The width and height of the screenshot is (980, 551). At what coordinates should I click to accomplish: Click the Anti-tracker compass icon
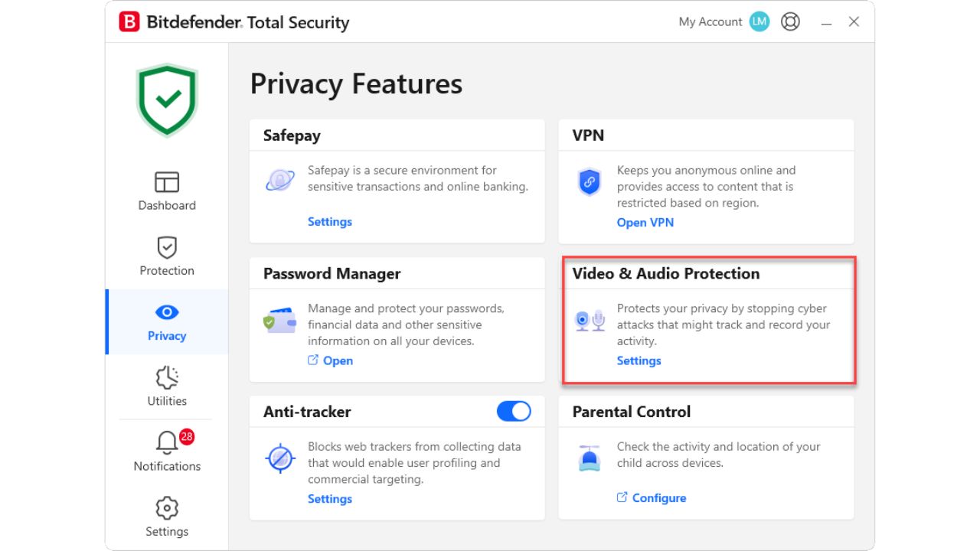(x=279, y=458)
